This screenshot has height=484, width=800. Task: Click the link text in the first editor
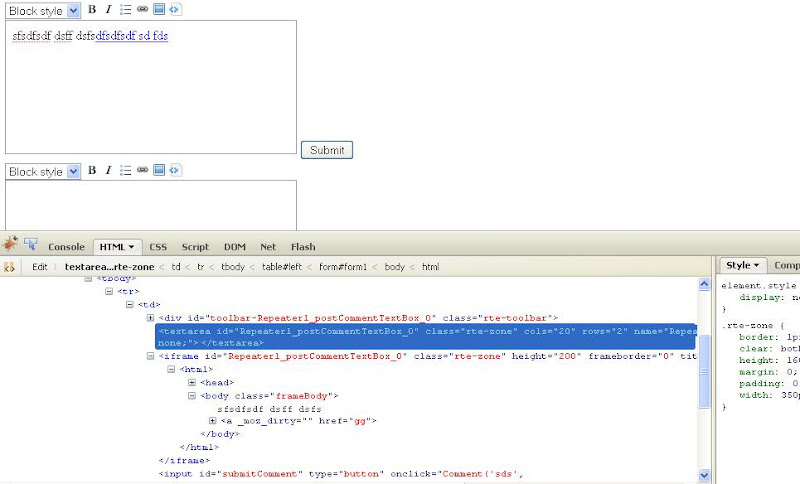132,36
